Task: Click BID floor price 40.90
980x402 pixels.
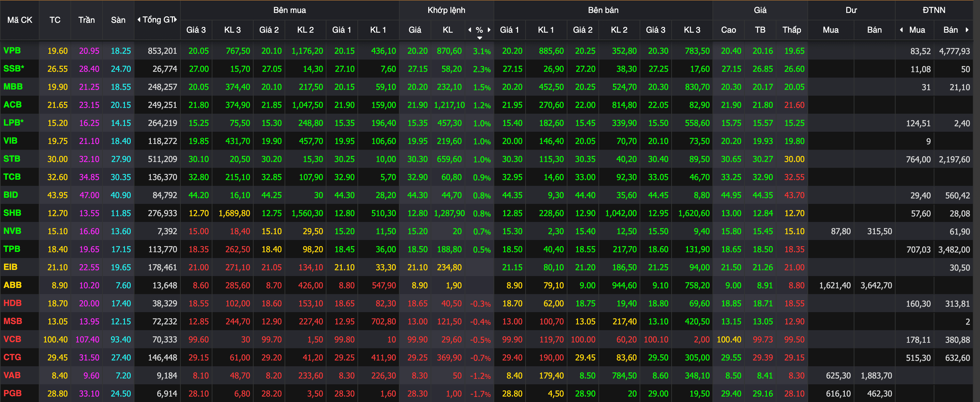Action: [121, 195]
